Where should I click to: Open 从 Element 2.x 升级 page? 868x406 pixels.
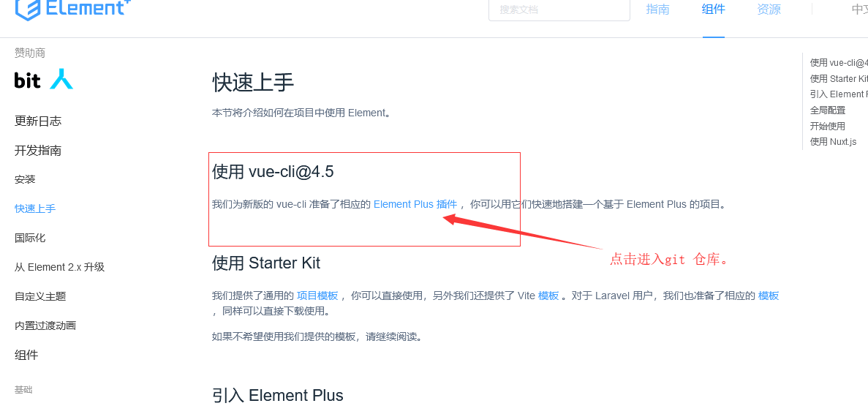60,268
